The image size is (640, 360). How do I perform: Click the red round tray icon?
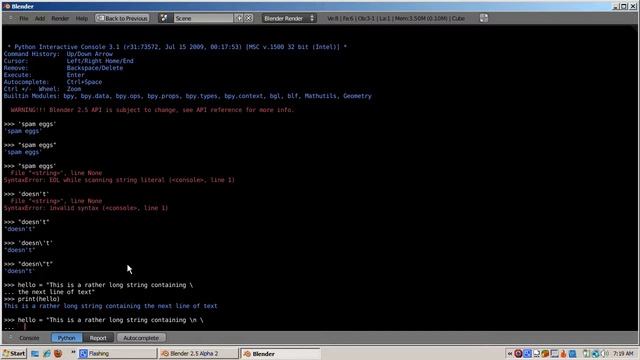tap(518, 353)
